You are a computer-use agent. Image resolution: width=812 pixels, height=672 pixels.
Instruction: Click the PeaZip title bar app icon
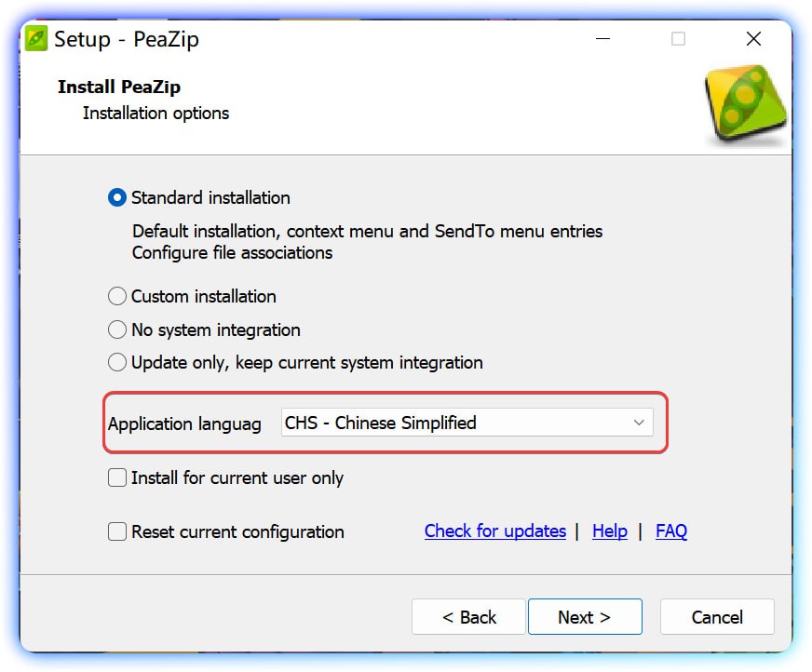(x=36, y=38)
